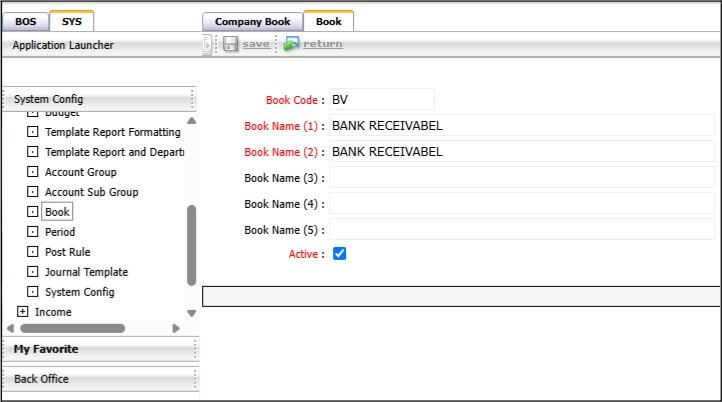Open the Book item in tree
The width and height of the screenshot is (722, 402).
coord(57,212)
